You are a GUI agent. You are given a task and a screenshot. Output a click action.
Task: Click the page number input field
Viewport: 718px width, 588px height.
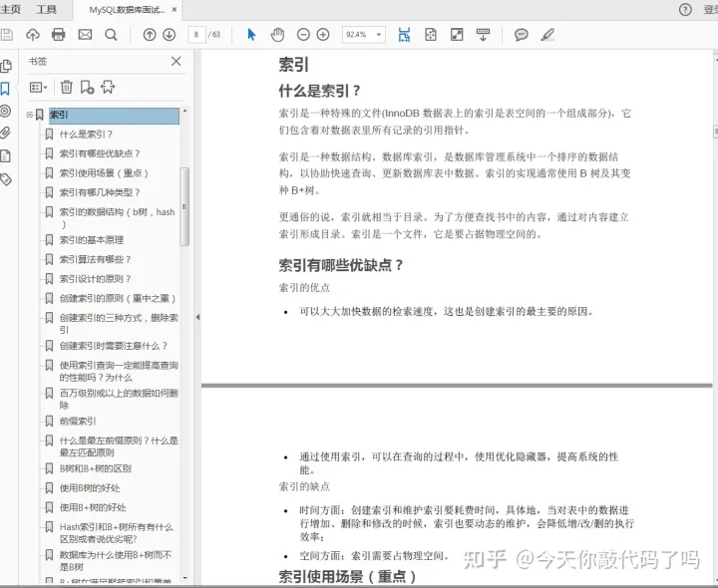coord(196,34)
